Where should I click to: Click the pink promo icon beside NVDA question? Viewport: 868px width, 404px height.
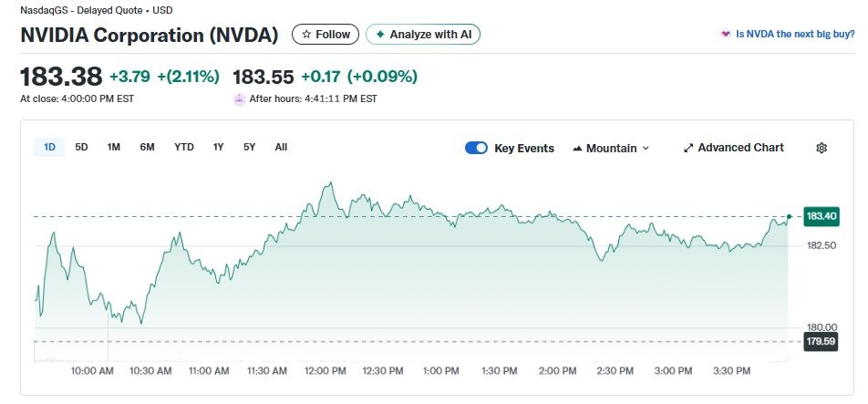coord(726,35)
